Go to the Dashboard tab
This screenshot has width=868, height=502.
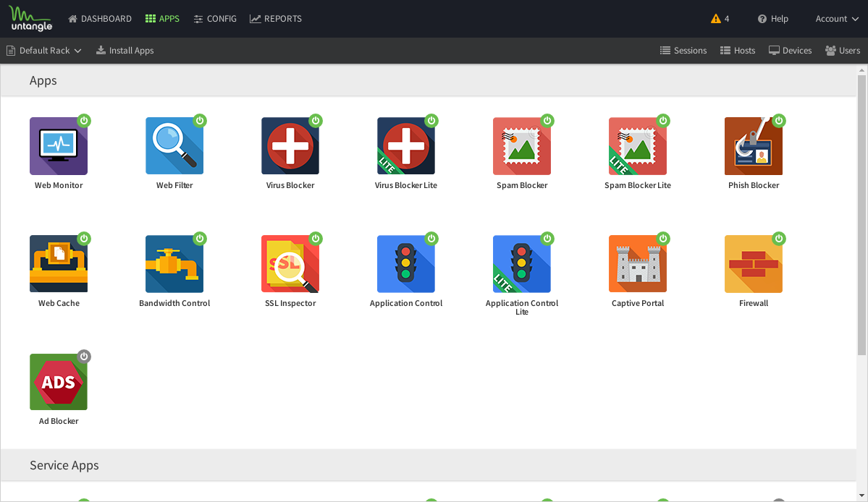click(x=100, y=19)
